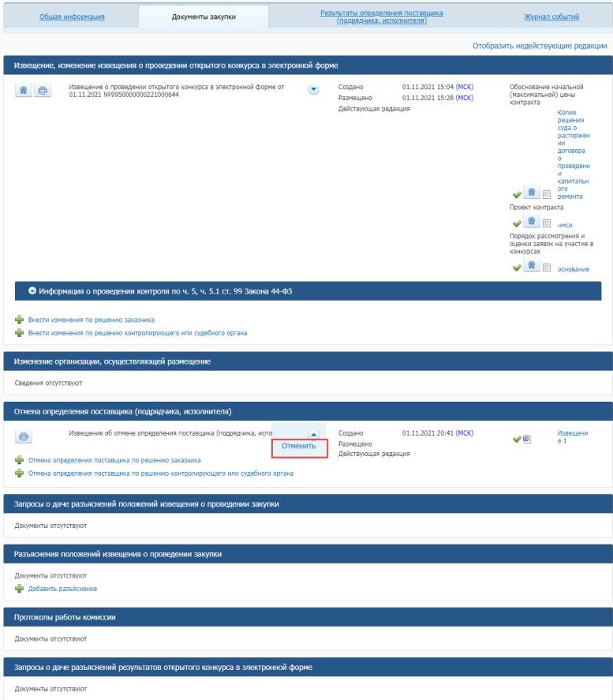Open Копия решения суда document link
The image size is (613, 700).
(x=574, y=155)
